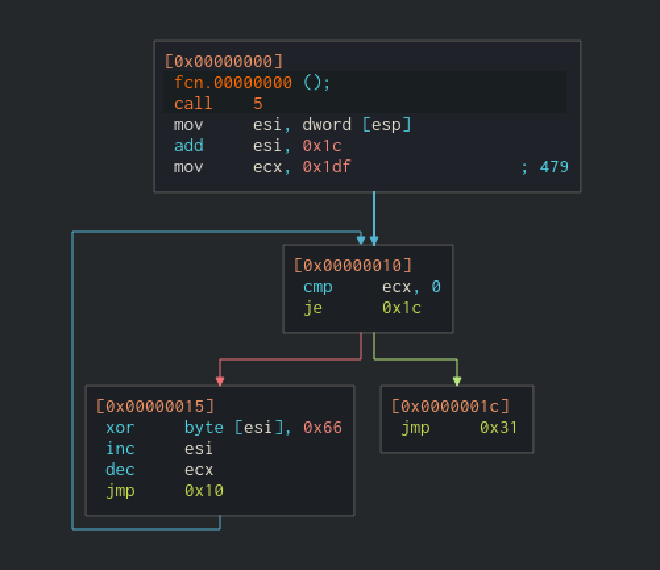
Task: Select the mov ecx, 0x1df instruction
Action: point(262,166)
